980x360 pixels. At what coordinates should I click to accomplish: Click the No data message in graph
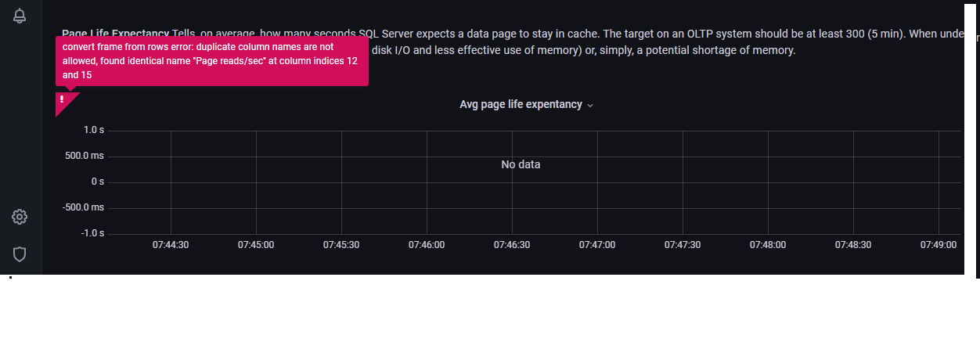521,164
